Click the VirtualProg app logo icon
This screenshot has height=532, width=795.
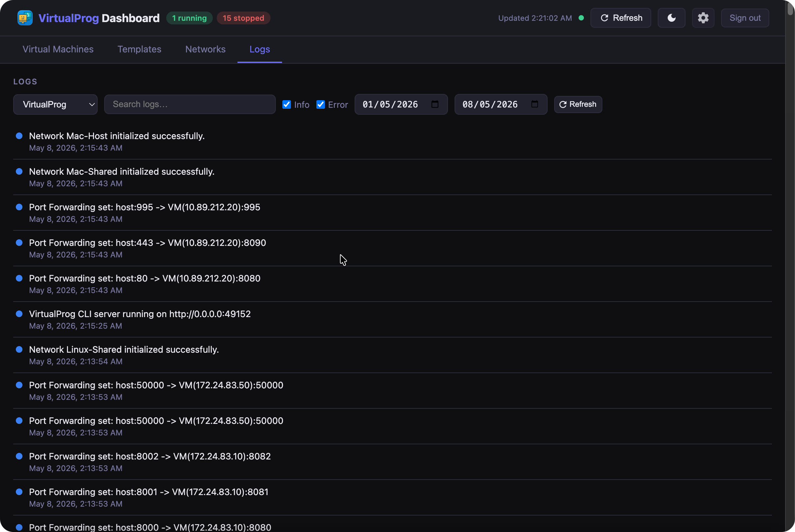[x=25, y=18]
